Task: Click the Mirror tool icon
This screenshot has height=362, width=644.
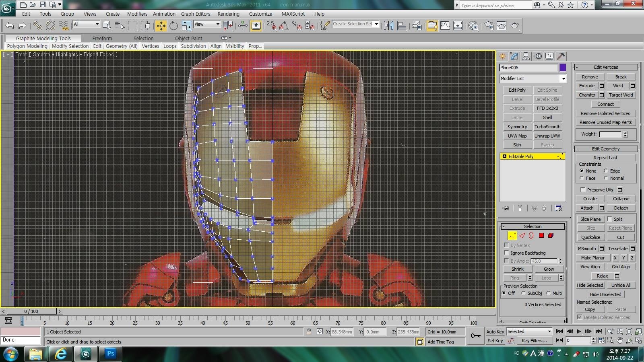Action: click(x=388, y=26)
